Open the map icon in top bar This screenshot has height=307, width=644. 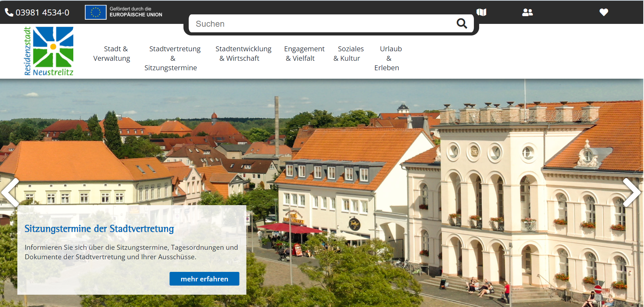coord(481,12)
